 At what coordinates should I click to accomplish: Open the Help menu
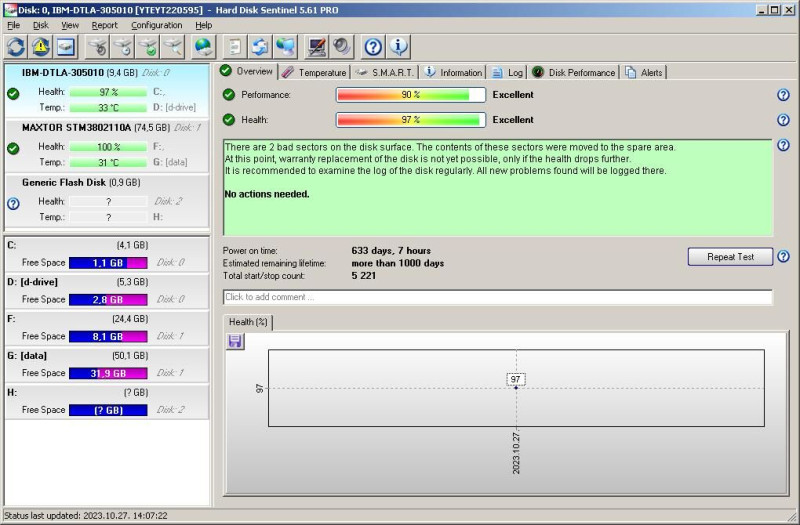tap(204, 25)
